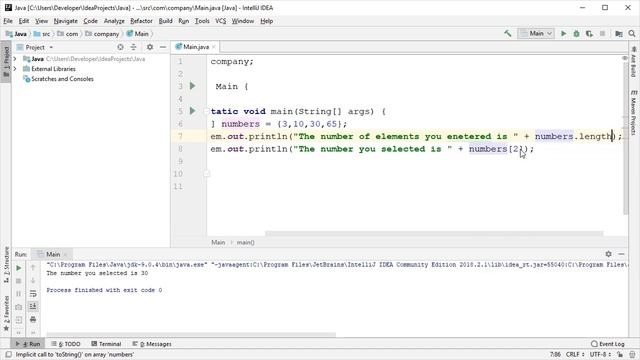The image size is (640, 360).
Task: Dump threads camera icon in Run panel
Action: pyautogui.click(x=18, y=307)
